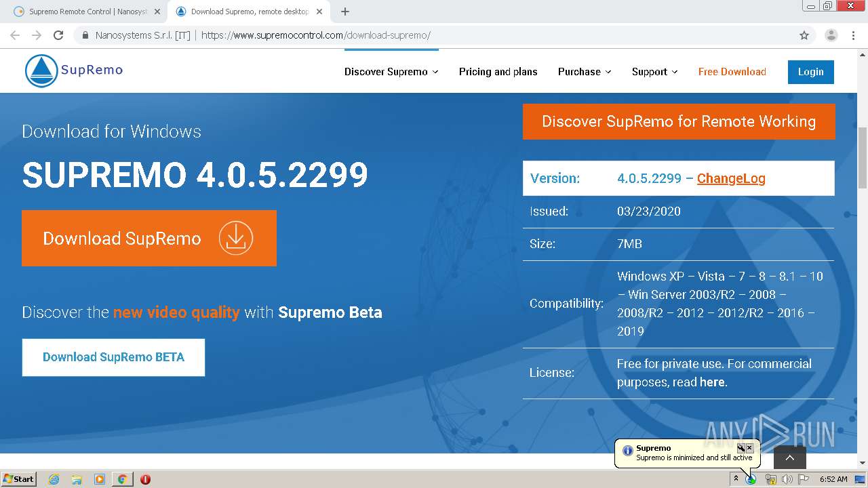This screenshot has width=868, height=488.
Task: Click the size value 7MB
Action: (629, 244)
